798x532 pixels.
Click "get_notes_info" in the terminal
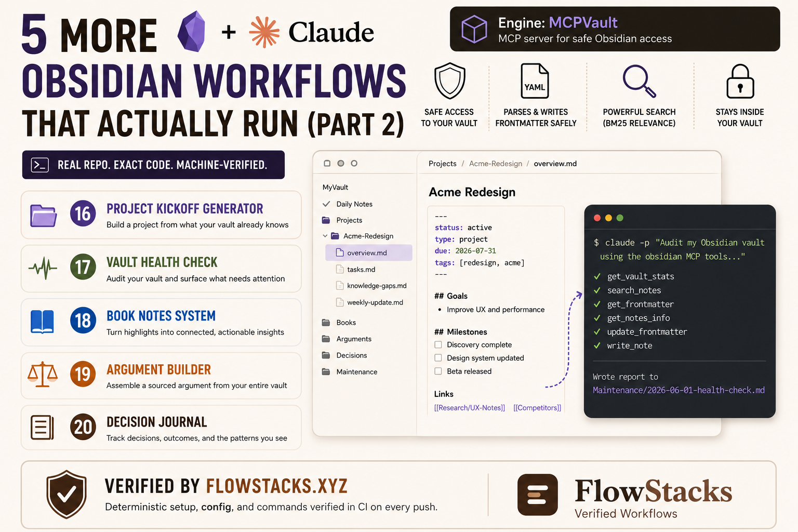pos(639,318)
